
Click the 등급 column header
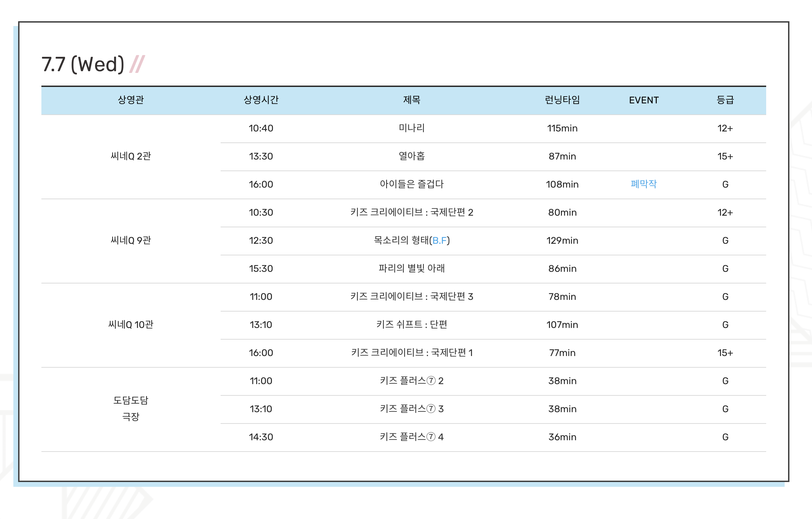click(x=725, y=100)
